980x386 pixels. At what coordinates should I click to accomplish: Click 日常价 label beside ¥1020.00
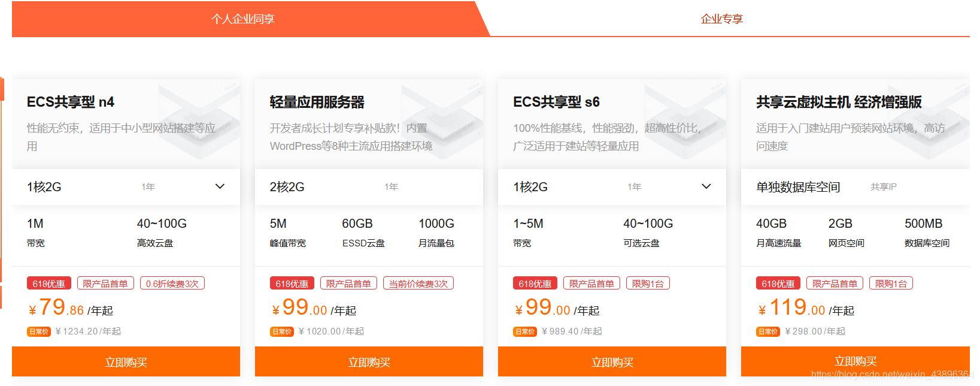(282, 331)
